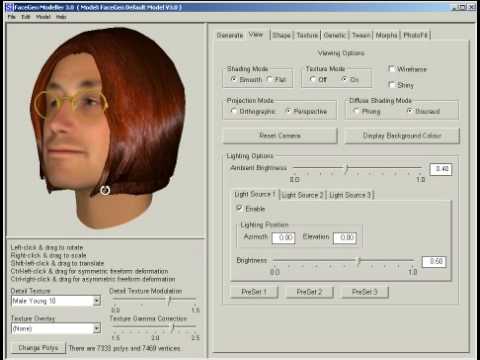Open the Light Source 3 tab
This screenshot has width=480, height=360.
pyautogui.click(x=350, y=195)
